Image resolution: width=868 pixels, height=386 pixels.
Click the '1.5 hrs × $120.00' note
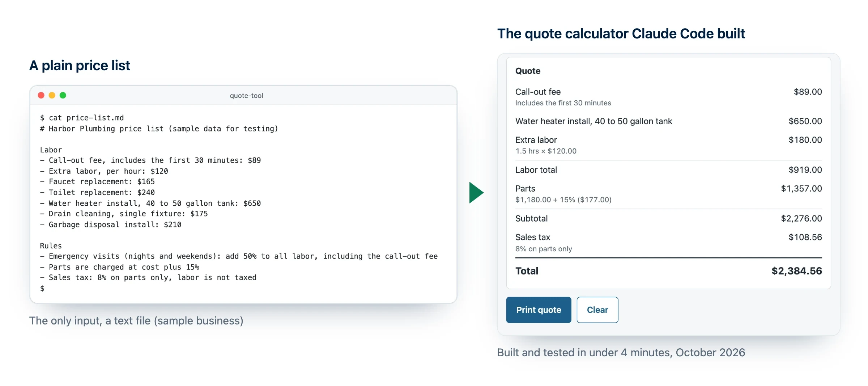point(546,151)
